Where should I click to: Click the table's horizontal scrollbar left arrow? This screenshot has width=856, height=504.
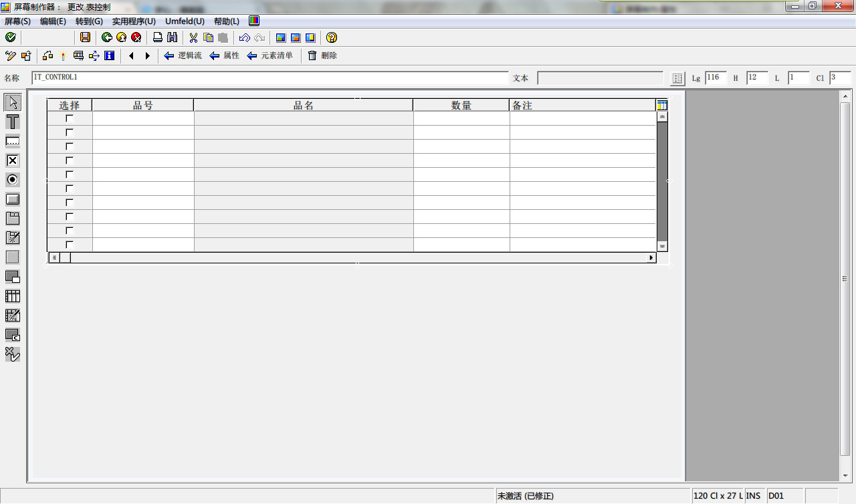(54, 257)
